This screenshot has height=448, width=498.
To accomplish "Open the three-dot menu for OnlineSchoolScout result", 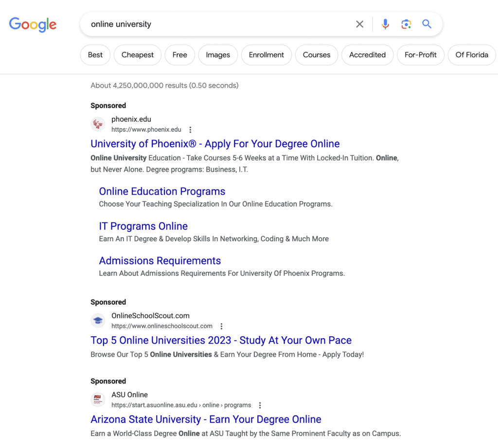I will click(x=221, y=326).
